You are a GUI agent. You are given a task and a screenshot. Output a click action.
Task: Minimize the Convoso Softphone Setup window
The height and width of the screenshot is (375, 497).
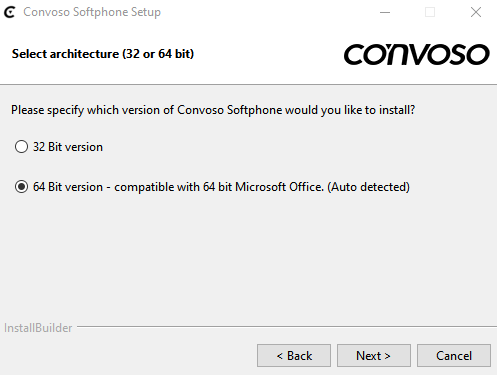point(385,12)
